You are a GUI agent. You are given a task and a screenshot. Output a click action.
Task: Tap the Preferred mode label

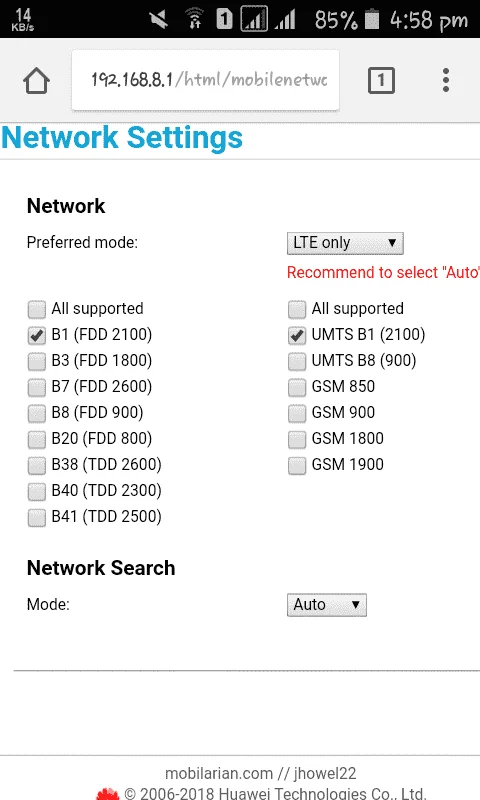pyautogui.click(x=82, y=242)
